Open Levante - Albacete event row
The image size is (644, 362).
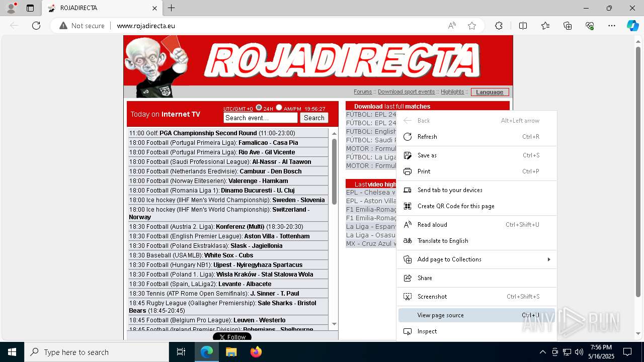(x=228, y=284)
